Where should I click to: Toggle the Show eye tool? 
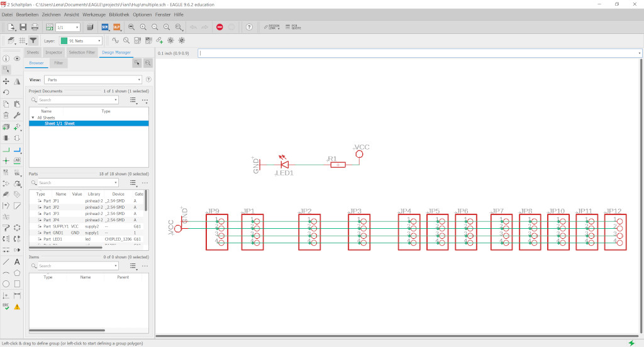tap(17, 58)
